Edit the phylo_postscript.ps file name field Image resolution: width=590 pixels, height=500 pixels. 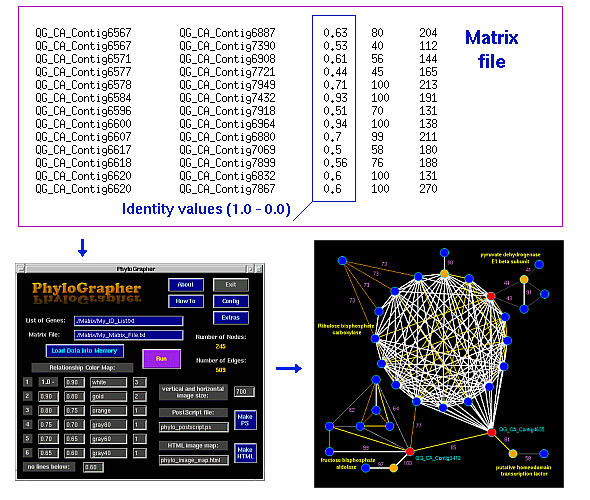(x=194, y=427)
